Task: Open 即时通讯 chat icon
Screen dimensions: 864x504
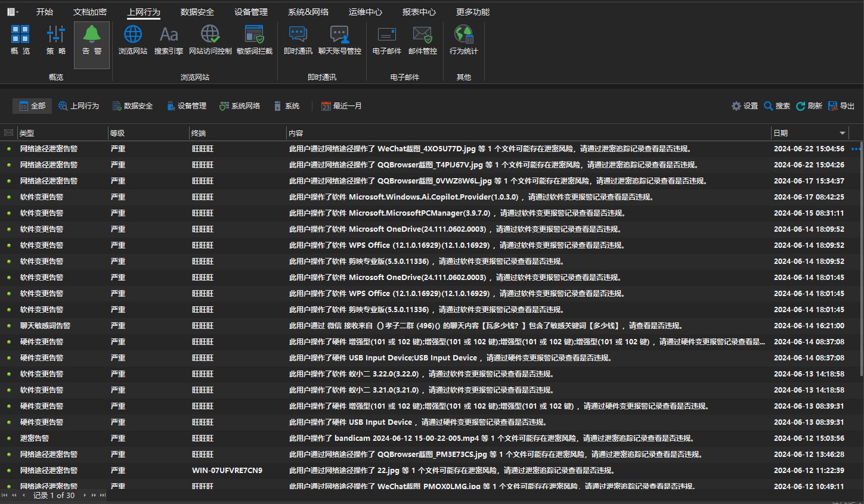Action: click(x=298, y=41)
